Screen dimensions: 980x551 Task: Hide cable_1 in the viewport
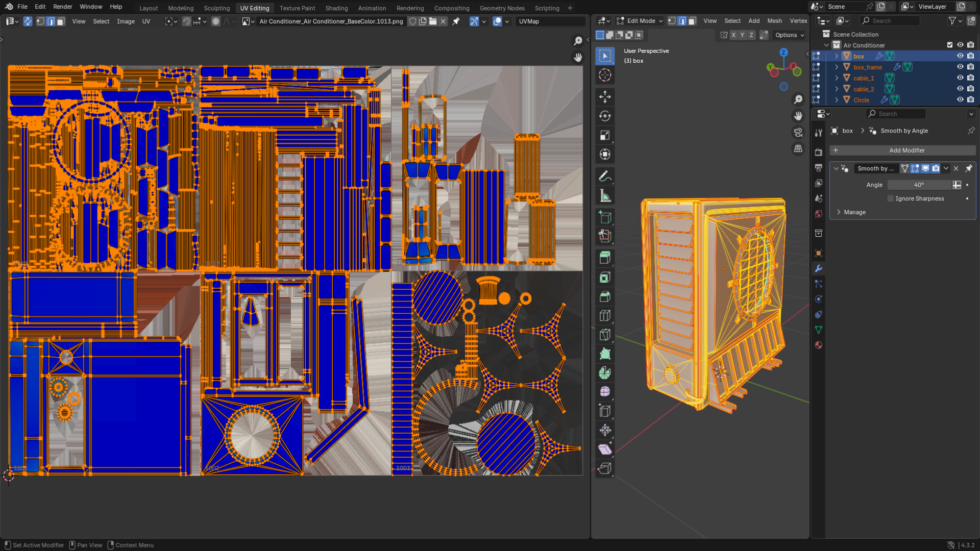click(x=960, y=78)
